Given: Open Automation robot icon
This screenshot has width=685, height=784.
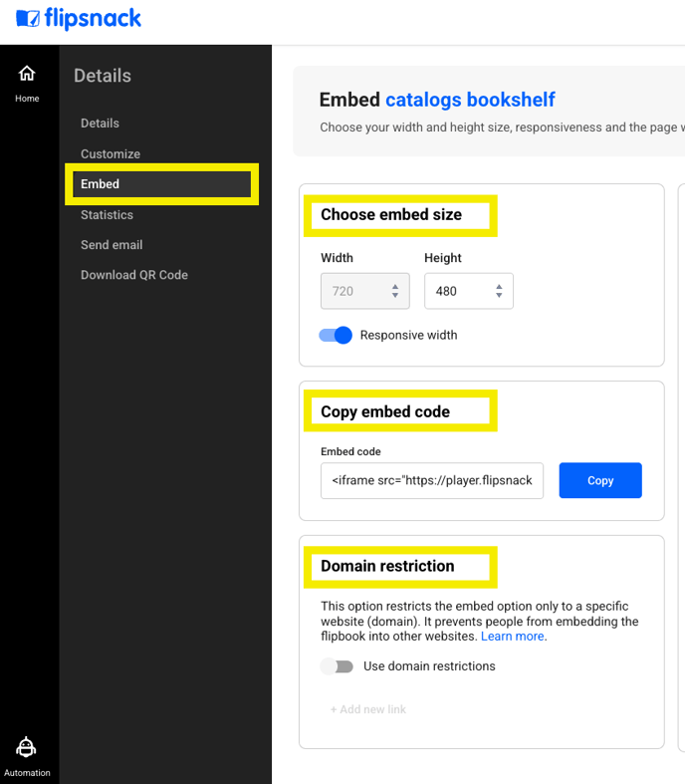Looking at the screenshot, I should click(x=26, y=747).
